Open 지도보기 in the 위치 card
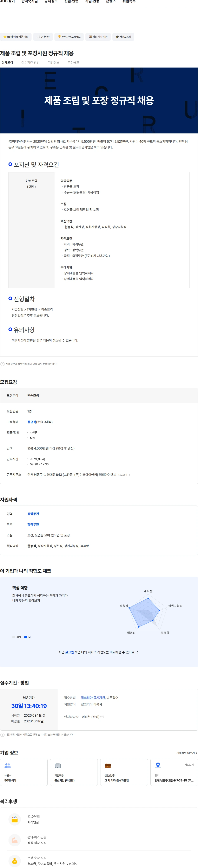 coord(189,765)
